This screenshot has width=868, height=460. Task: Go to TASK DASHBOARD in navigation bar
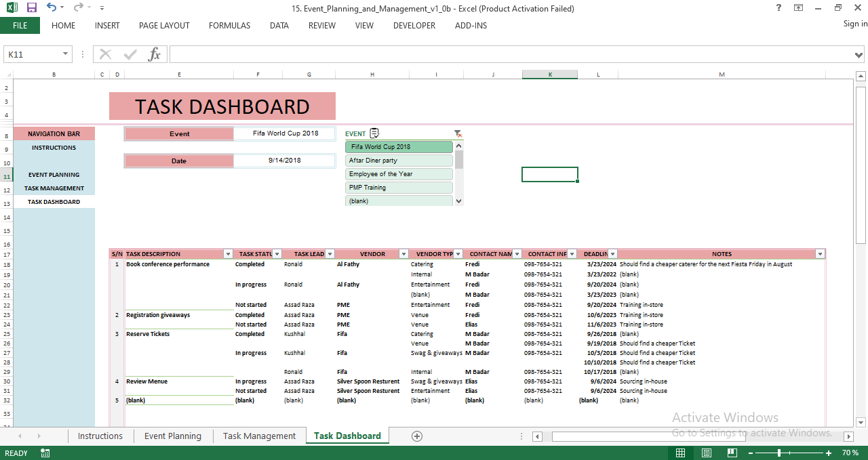[x=54, y=202]
